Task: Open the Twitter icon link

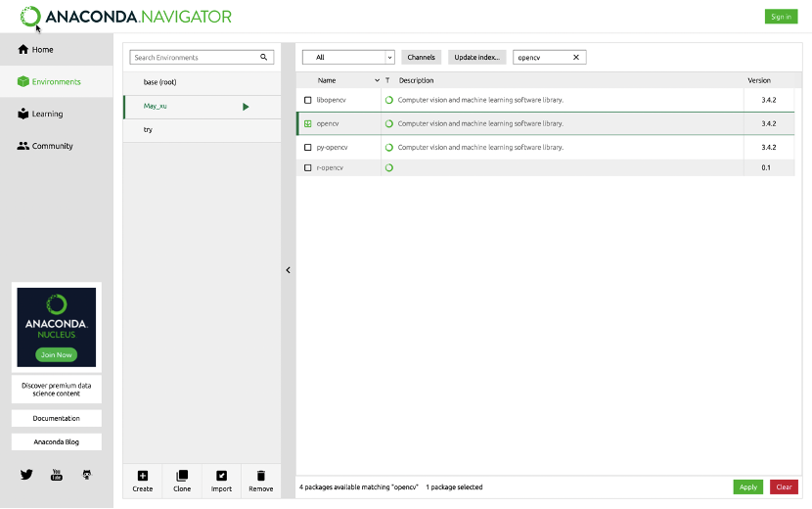Action: pos(26,475)
